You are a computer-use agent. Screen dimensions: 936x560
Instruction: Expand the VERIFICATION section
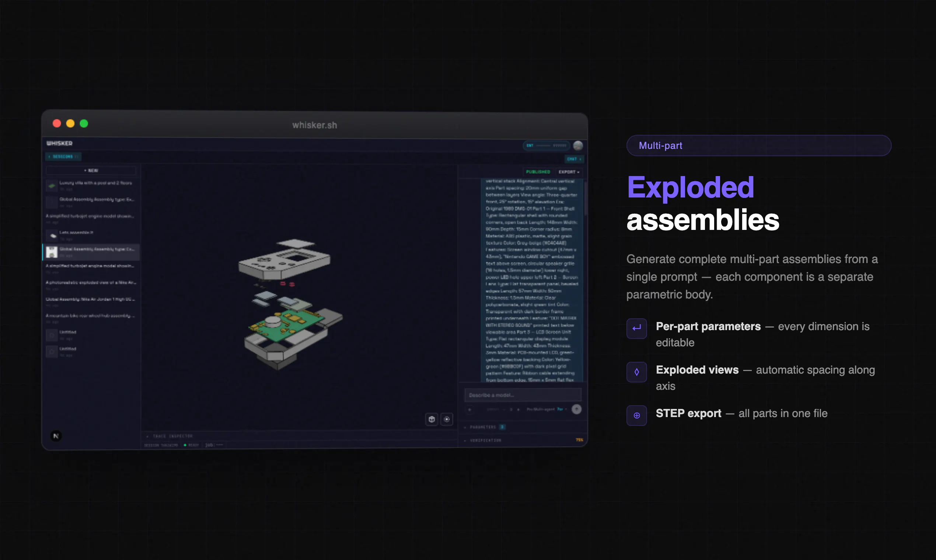(x=523, y=440)
